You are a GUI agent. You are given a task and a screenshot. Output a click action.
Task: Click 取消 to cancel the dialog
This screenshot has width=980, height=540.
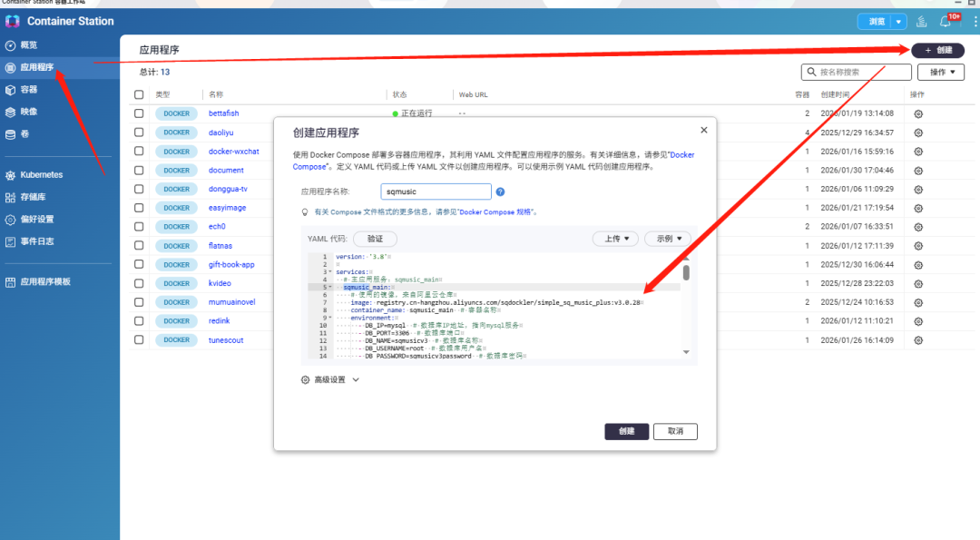[675, 432]
